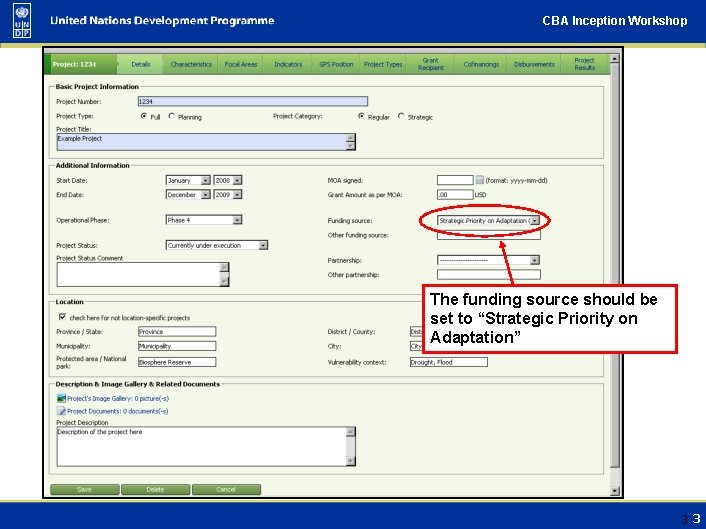
Task: Click the Project Documents pencil icon
Action: click(x=61, y=411)
